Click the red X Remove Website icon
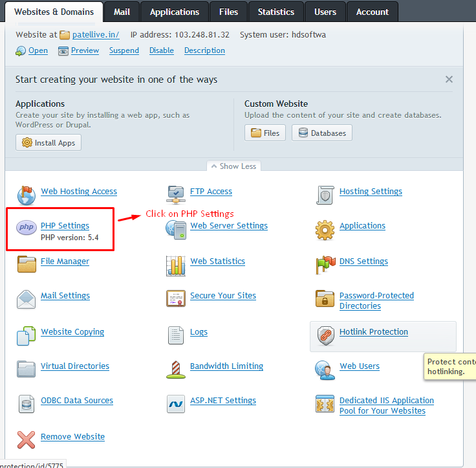 tap(27, 440)
